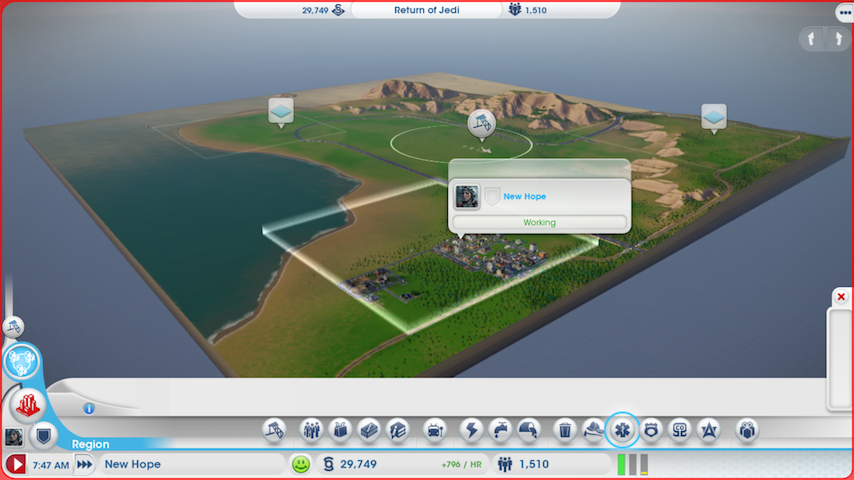This screenshot has height=480, width=854.
Task: Click the New Hope city on map
Action: click(x=490, y=256)
